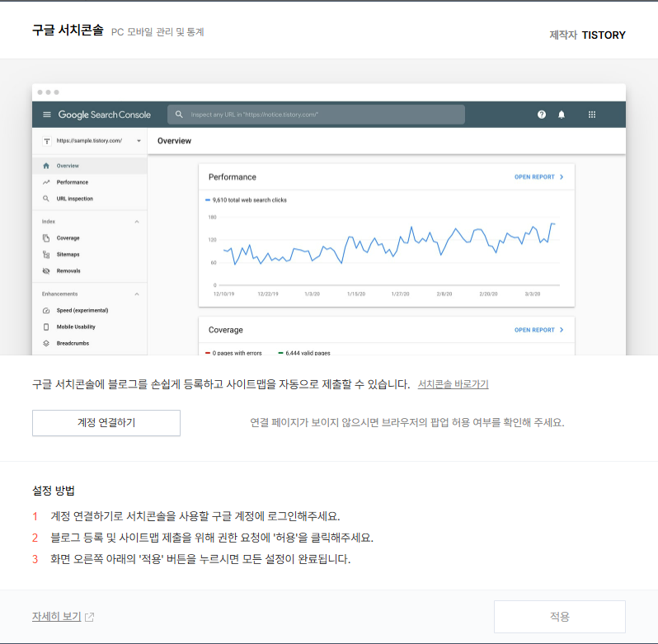Screen dimensions: 658x644
Task: Select Mobile Usability in the sidebar
Action: [x=76, y=327]
